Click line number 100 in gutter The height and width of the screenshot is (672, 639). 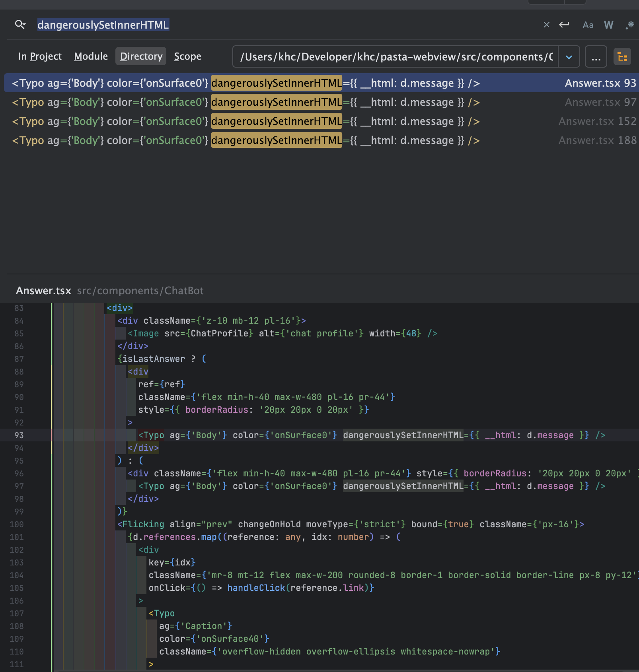pyautogui.click(x=17, y=524)
